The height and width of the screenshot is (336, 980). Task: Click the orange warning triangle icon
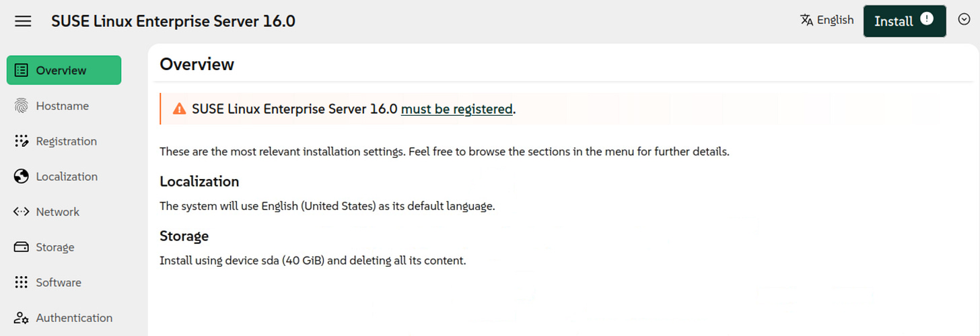pyautogui.click(x=179, y=108)
